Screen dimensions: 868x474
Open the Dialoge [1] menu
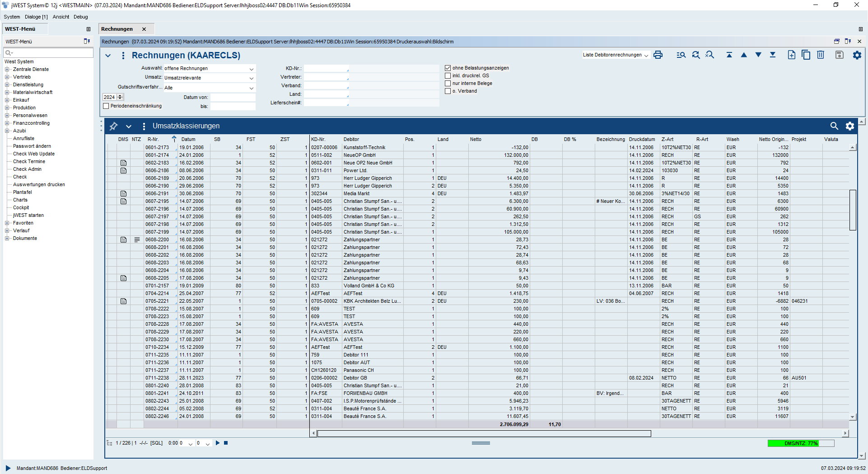click(x=36, y=17)
